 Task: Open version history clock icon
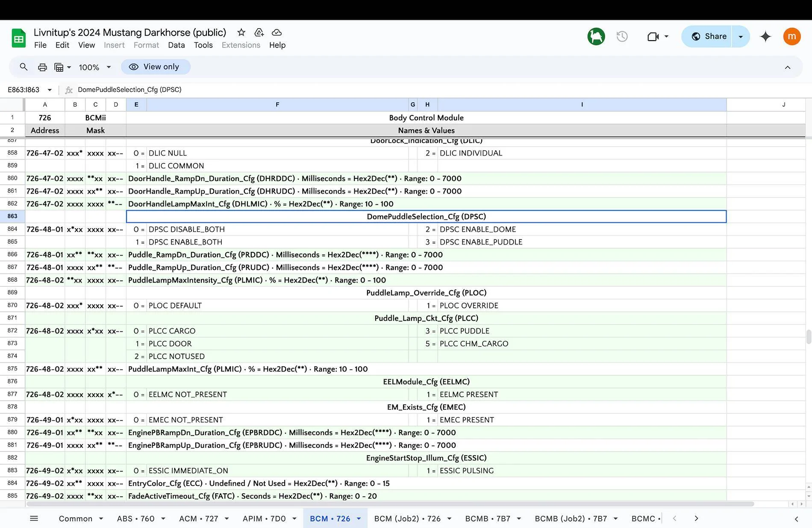[x=622, y=36]
